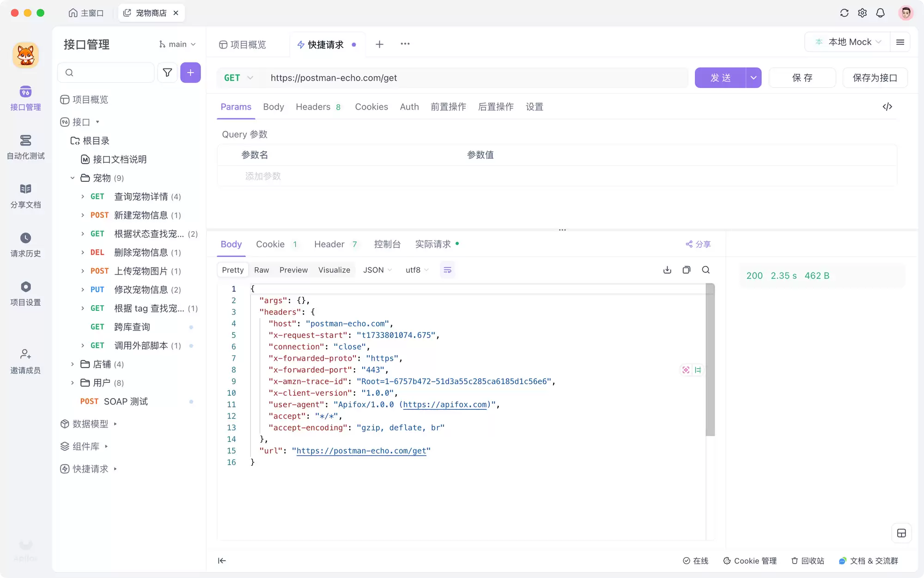Open 回收站 in status bar
This screenshot has height=578, width=924.
pyautogui.click(x=808, y=561)
